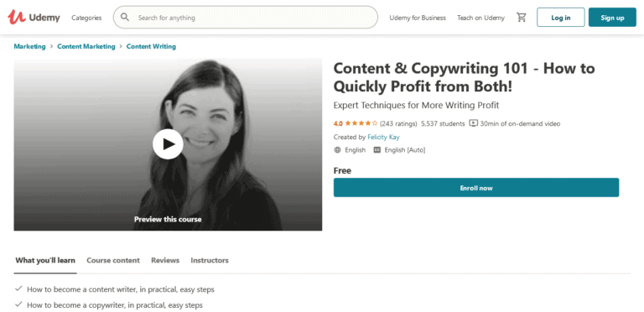Switch to the Instructors tab

[210, 260]
